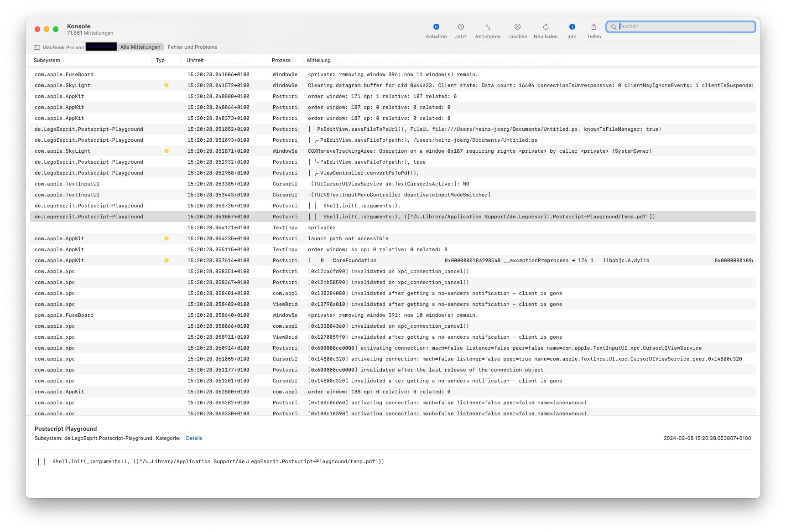Viewport: 786px width, 532px height.
Task: Click the Teilen share icon
Action: click(x=593, y=27)
